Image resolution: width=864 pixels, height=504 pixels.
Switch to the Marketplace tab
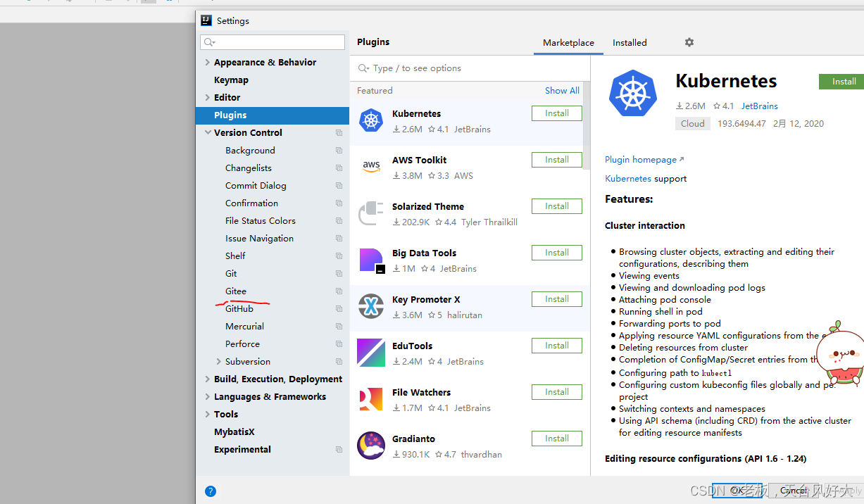click(568, 43)
